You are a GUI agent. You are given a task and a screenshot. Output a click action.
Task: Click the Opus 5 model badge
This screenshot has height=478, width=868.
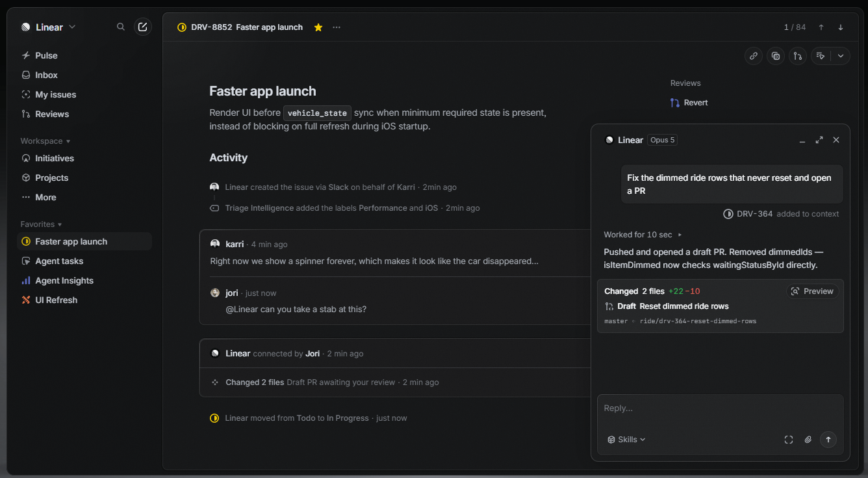point(662,140)
